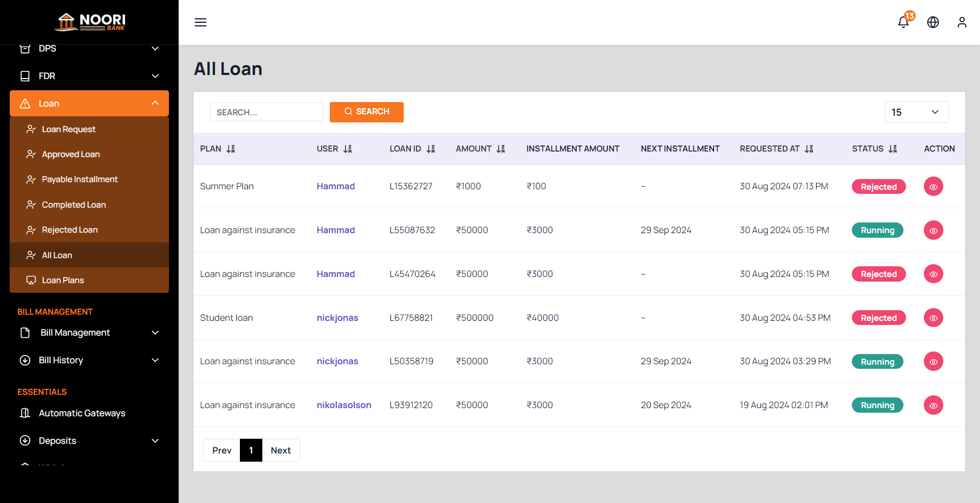The height and width of the screenshot is (503, 980).
Task: Toggle sorting on the Status column
Action: point(893,149)
